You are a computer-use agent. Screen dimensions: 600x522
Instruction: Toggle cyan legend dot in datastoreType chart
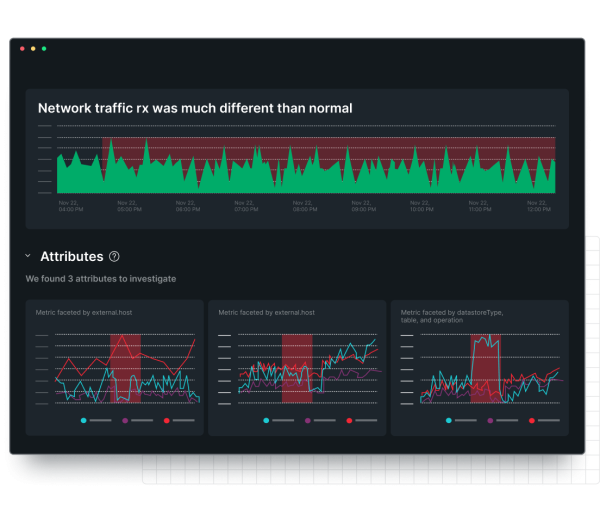click(449, 421)
